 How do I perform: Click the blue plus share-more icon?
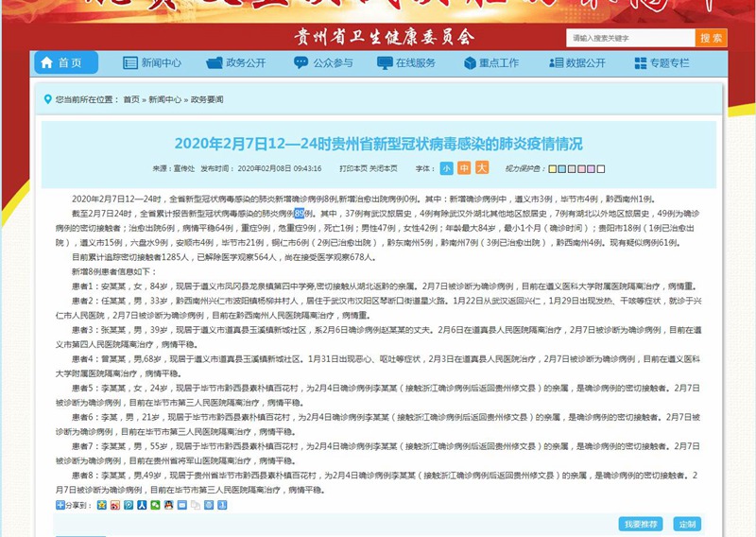coord(60,505)
